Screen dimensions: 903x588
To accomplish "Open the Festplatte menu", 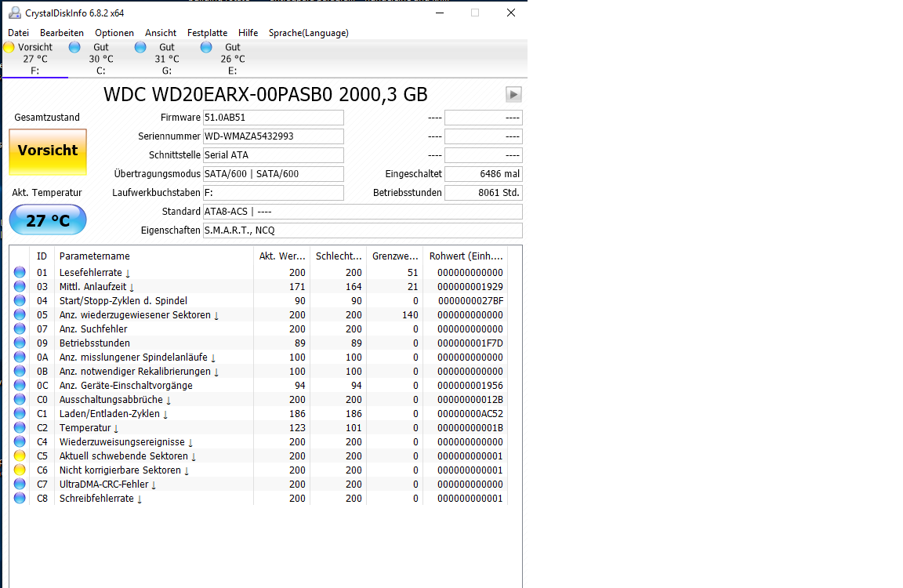I will (207, 33).
